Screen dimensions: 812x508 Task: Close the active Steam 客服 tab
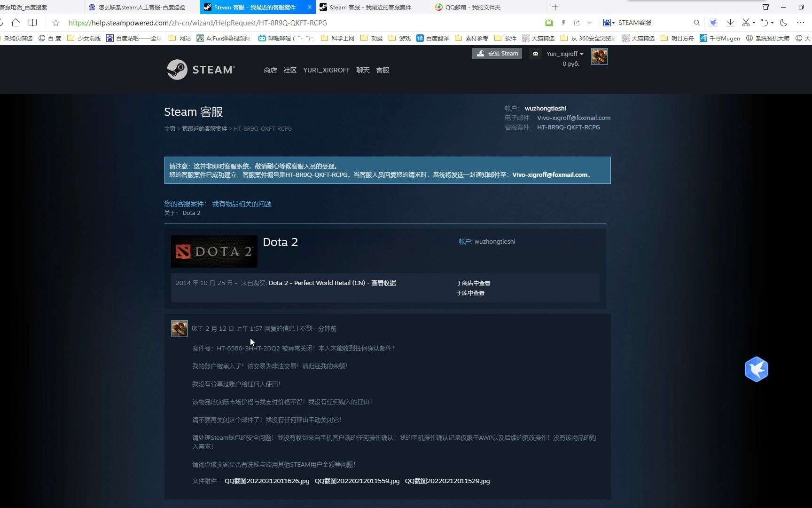(309, 7)
